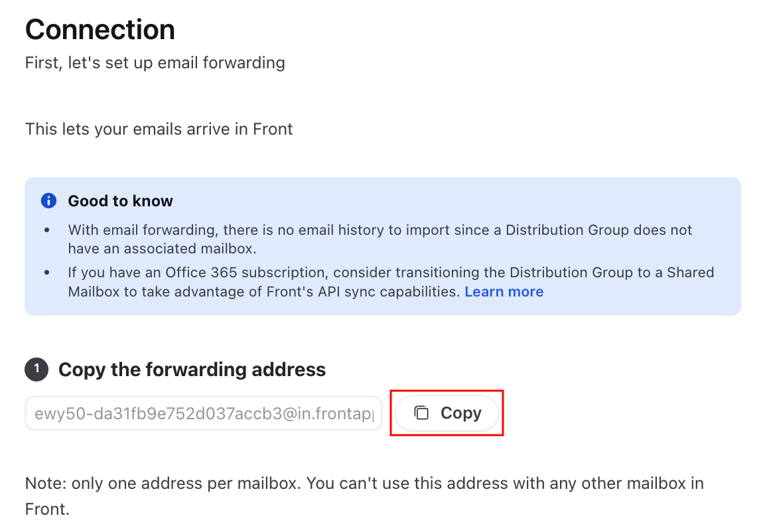The image size is (767, 532).
Task: Click the second bullet dot in the info box
Action: (x=47, y=273)
